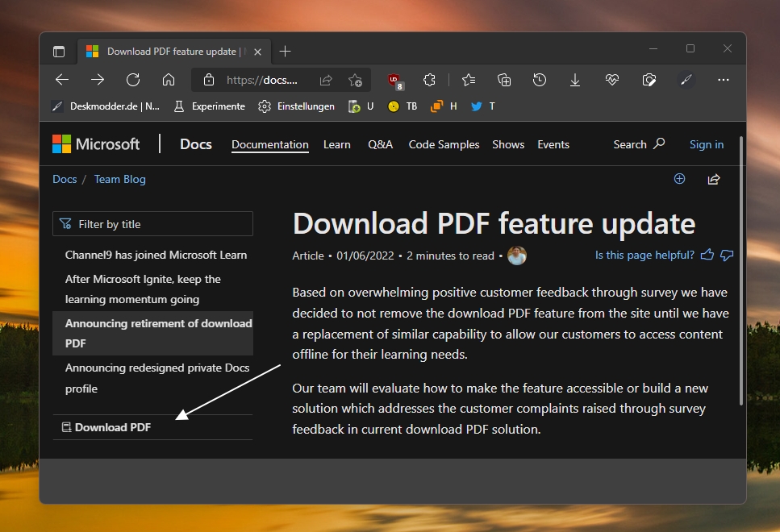Open the TB bookmark in favorites bar
780x532 pixels.
[403, 106]
